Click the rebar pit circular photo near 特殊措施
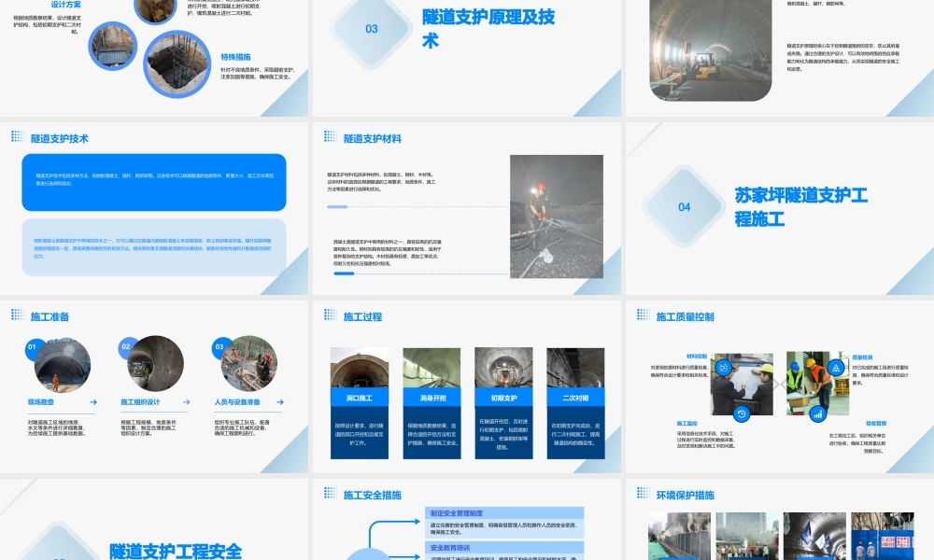Image resolution: width=934 pixels, height=560 pixels. 177,64
